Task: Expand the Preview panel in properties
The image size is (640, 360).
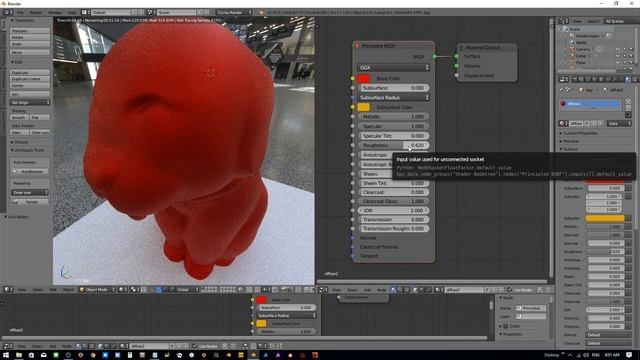Action: click(x=570, y=141)
